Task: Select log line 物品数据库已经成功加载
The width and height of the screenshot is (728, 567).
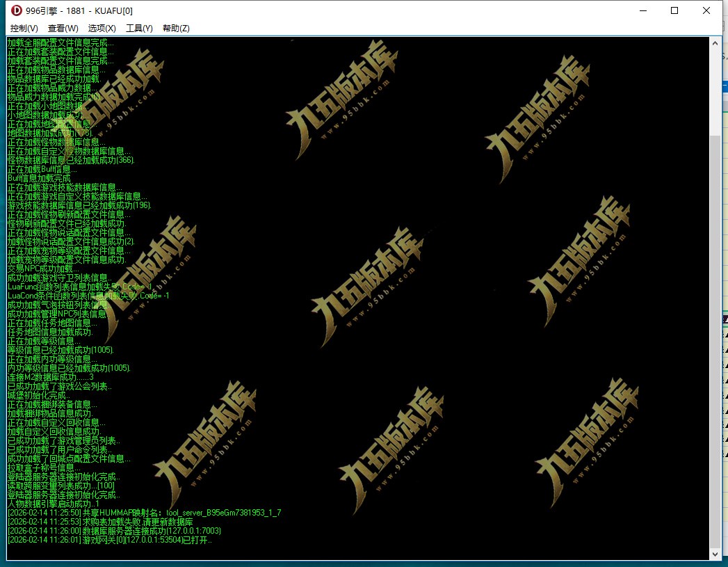Action: coord(54,79)
